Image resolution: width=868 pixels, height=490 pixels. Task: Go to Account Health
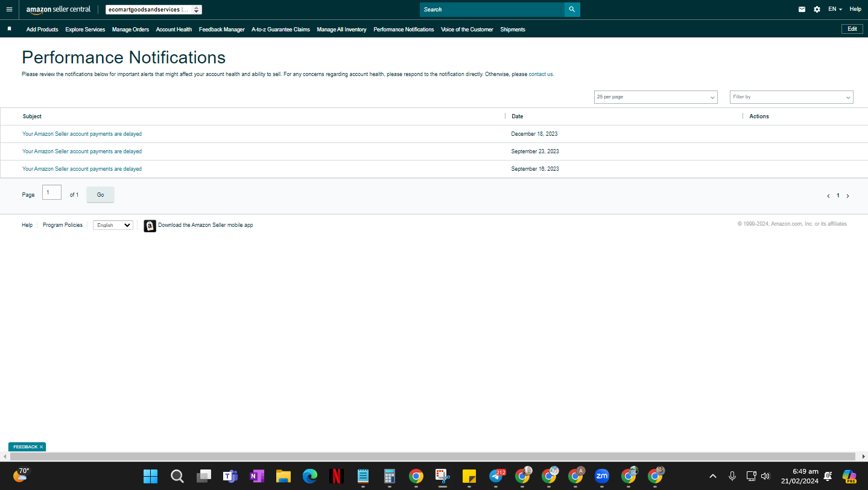174,30
